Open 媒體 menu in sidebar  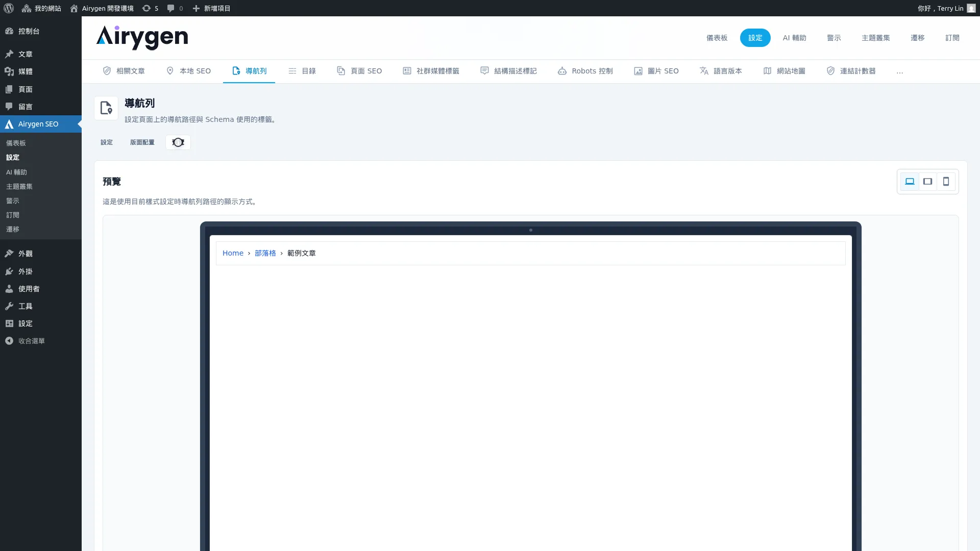[x=41, y=71]
